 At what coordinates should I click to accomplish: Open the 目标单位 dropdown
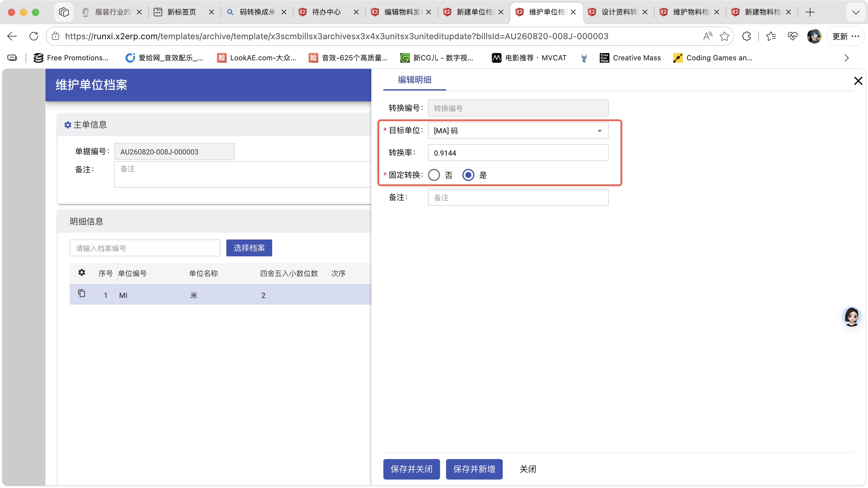point(518,131)
